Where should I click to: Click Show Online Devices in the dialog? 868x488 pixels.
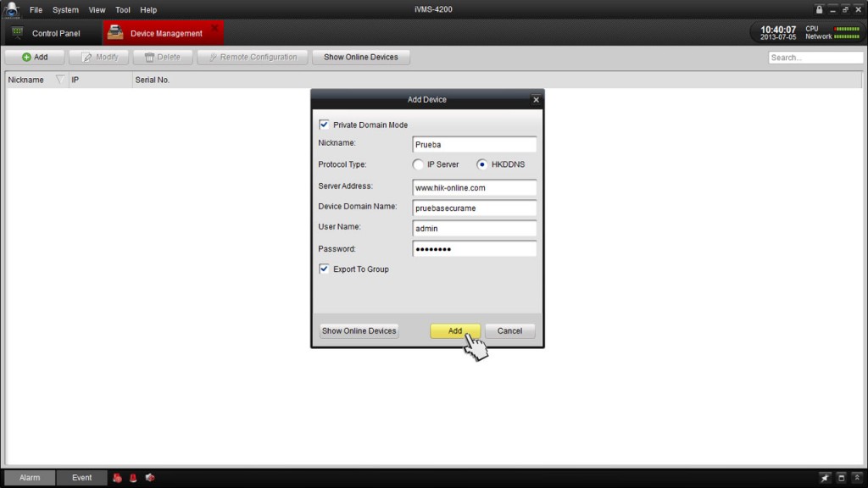[x=359, y=331]
